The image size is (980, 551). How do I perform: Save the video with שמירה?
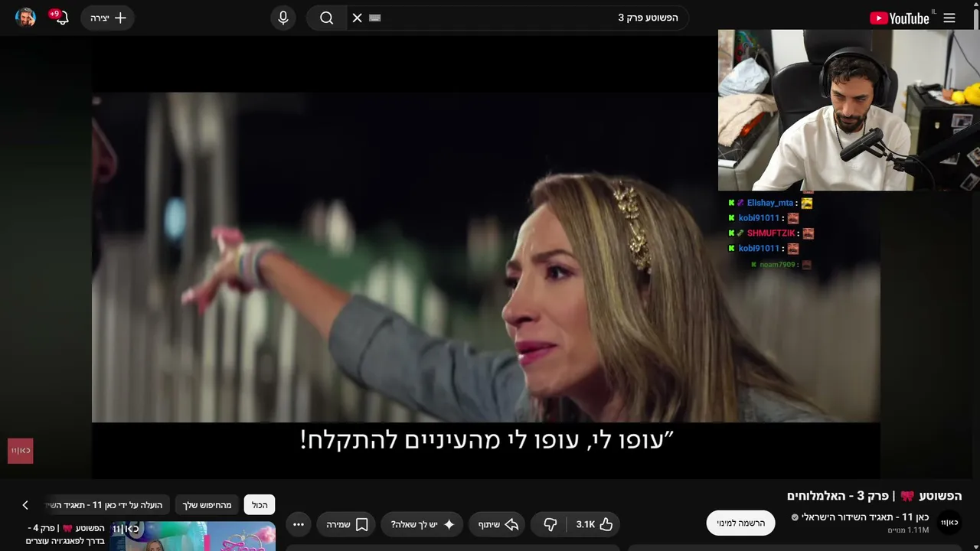tap(348, 524)
